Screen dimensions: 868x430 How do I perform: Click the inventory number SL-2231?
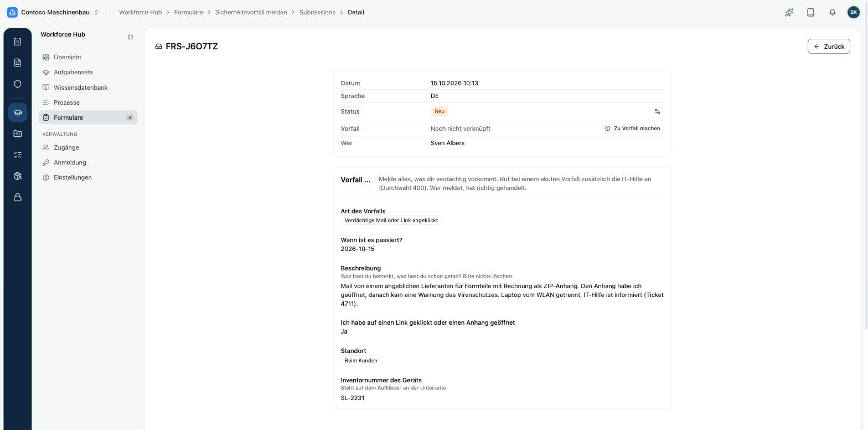[353, 398]
